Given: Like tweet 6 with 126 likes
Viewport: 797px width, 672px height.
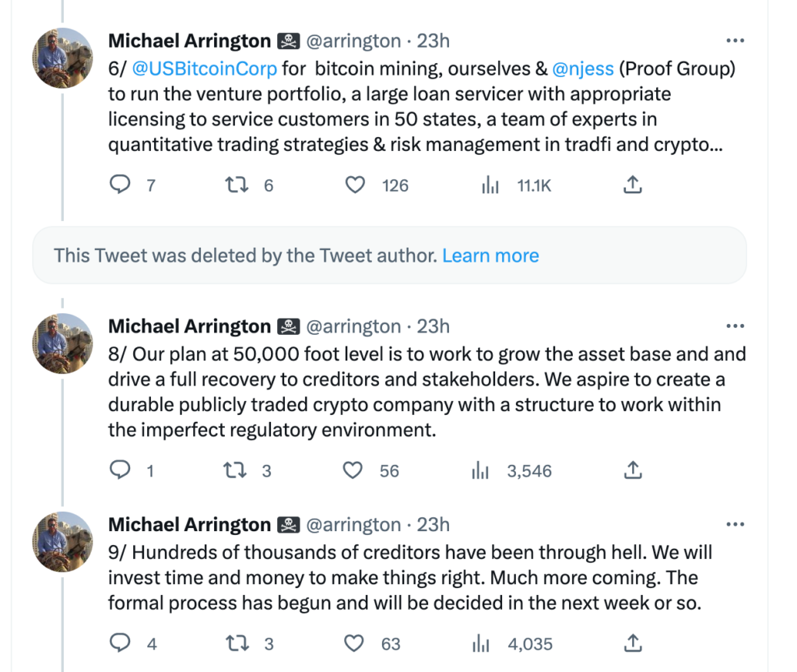Looking at the screenshot, I should click(355, 185).
